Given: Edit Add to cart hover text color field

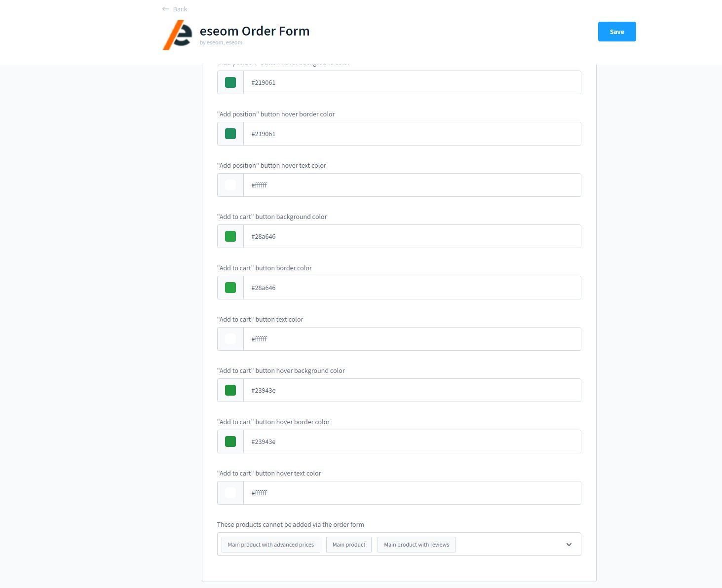Looking at the screenshot, I should click(412, 493).
